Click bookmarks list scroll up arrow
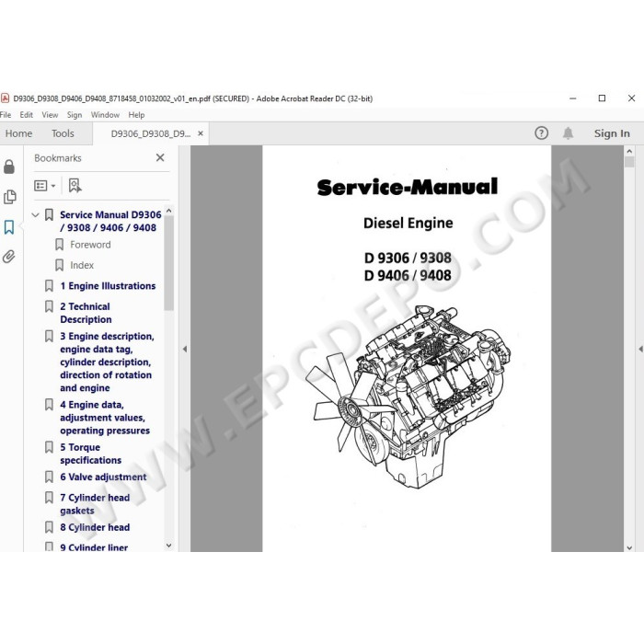The width and height of the screenshot is (644, 644). (168, 211)
